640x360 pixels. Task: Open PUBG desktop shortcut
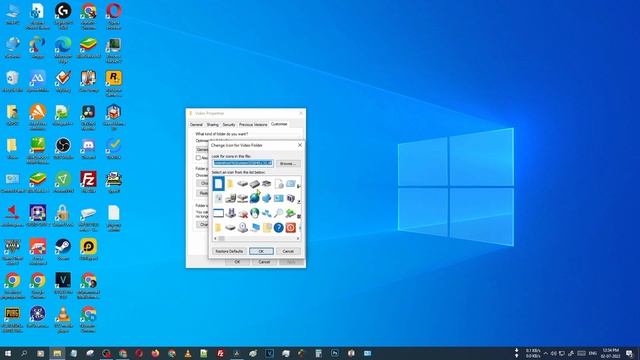pos(12,319)
